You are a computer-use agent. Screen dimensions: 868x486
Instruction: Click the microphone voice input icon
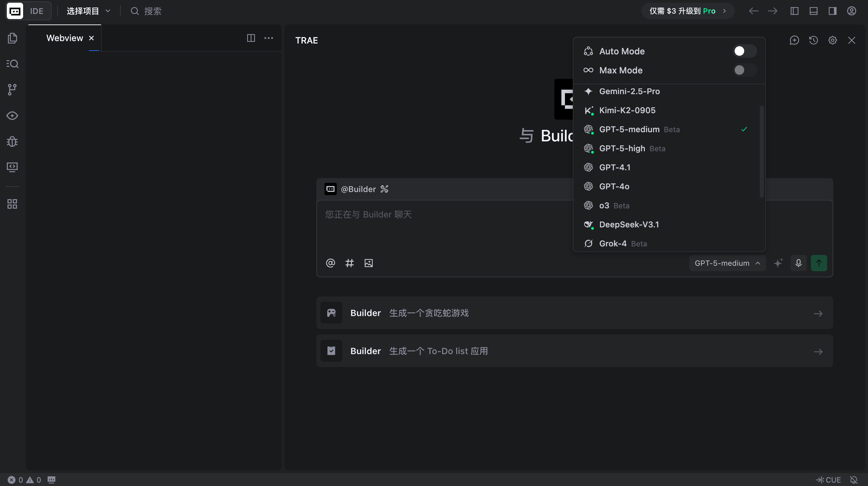click(798, 263)
